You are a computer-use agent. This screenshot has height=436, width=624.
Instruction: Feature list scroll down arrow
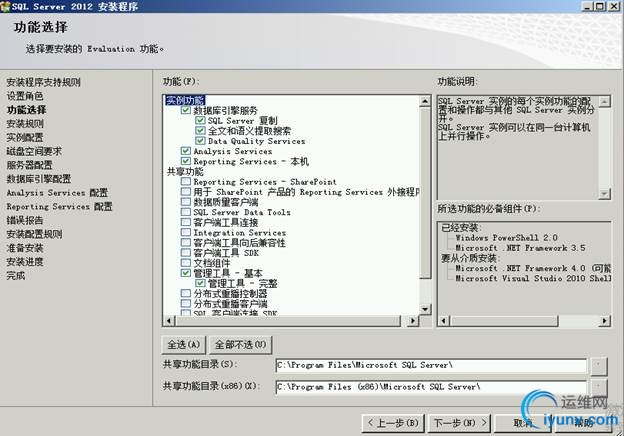click(x=425, y=309)
